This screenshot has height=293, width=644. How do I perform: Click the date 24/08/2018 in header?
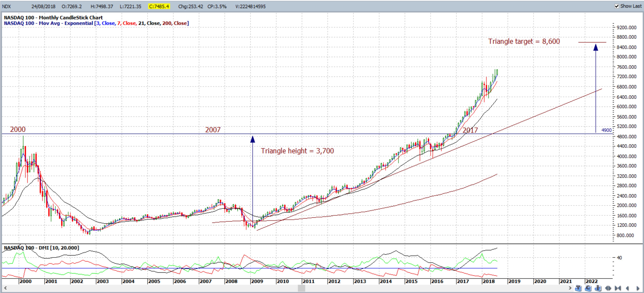[44, 7]
